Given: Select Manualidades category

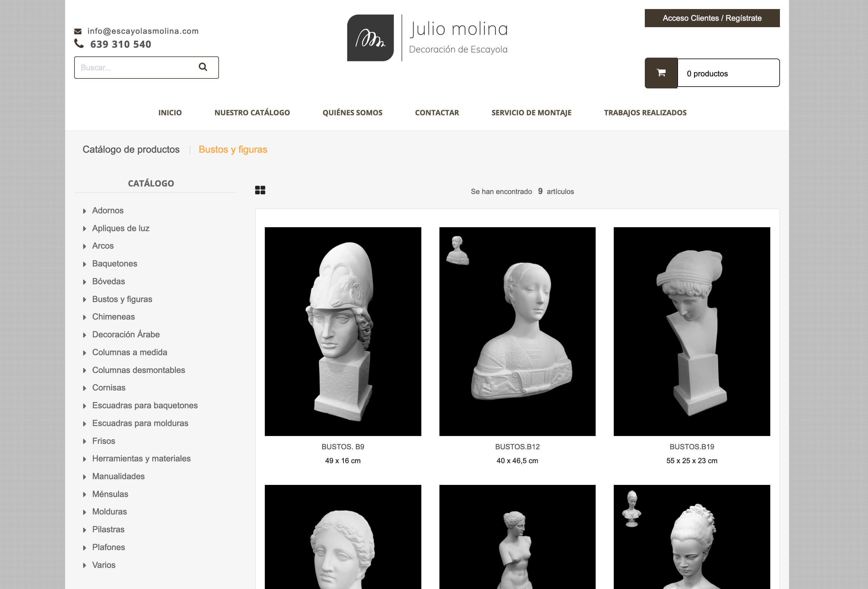Looking at the screenshot, I should pos(119,476).
